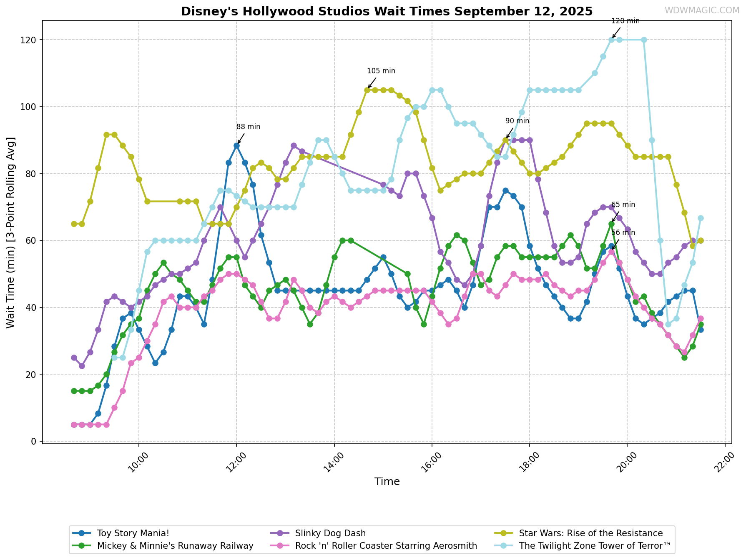Click the 60 y-axis tick label
The height and width of the screenshot is (560, 746).
point(32,240)
